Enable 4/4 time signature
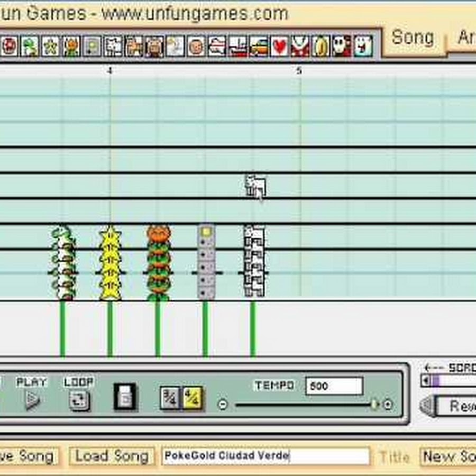This screenshot has height=476, width=476. coord(193,398)
